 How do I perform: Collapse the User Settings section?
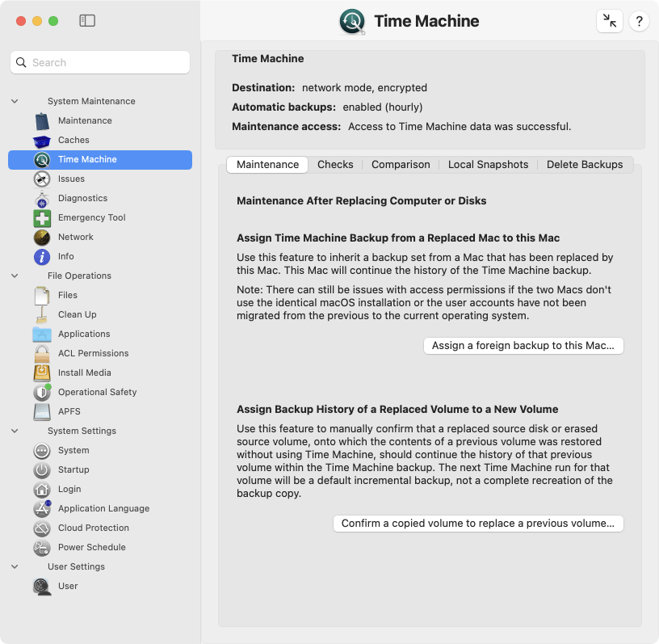15,567
